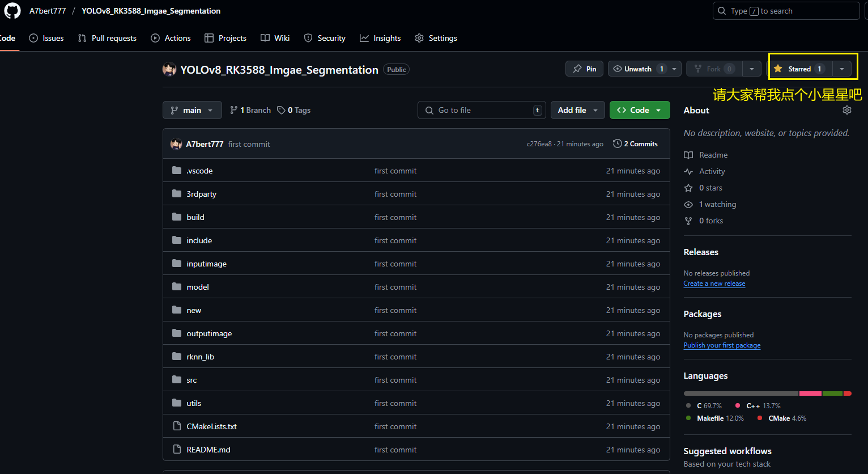The image size is (868, 474).
Task: Click Create a new release link
Action: point(714,283)
